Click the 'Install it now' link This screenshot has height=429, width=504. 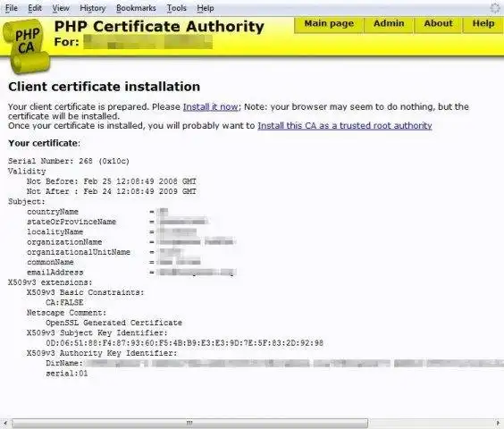211,106
